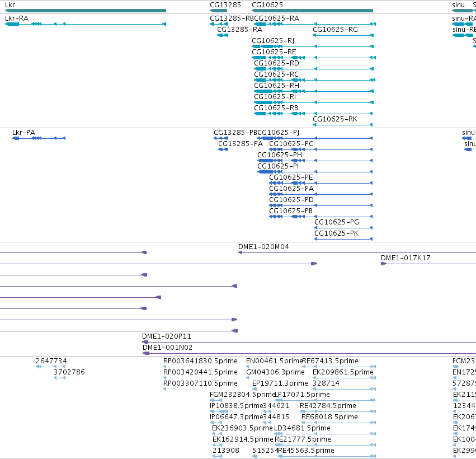476x459 pixels.
Task: Select the CG10625-PC protein label
Action: tap(291, 144)
